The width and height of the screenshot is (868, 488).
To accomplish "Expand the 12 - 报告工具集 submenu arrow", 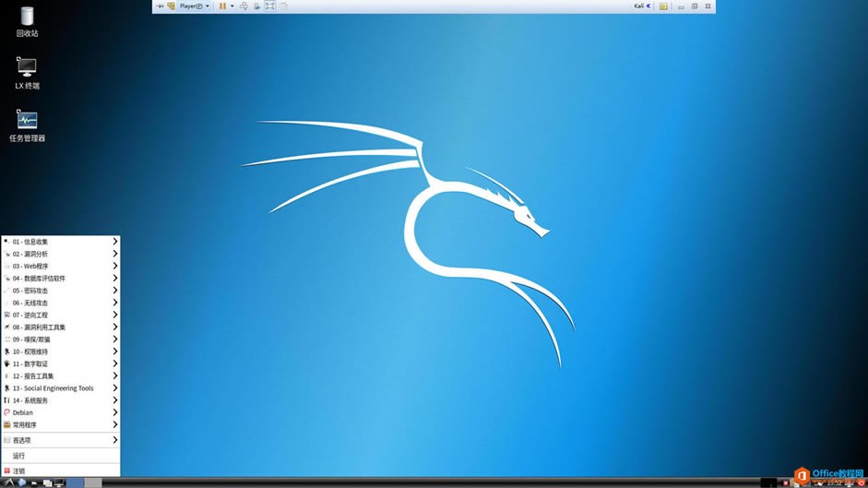I will [x=115, y=375].
